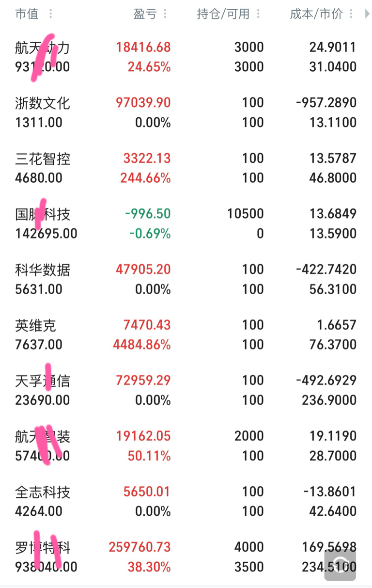
Task: Sort by 盈亏 column header
Action: click(145, 14)
